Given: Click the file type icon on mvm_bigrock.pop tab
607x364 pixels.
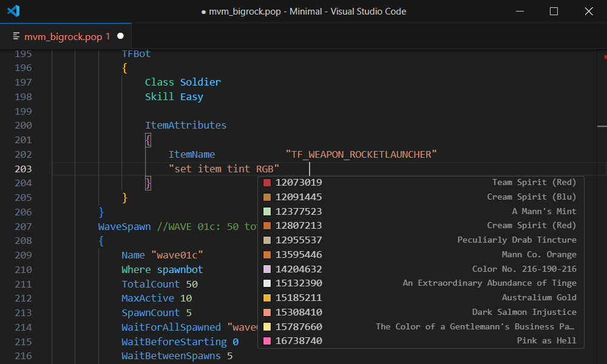Looking at the screenshot, I should pos(16,36).
